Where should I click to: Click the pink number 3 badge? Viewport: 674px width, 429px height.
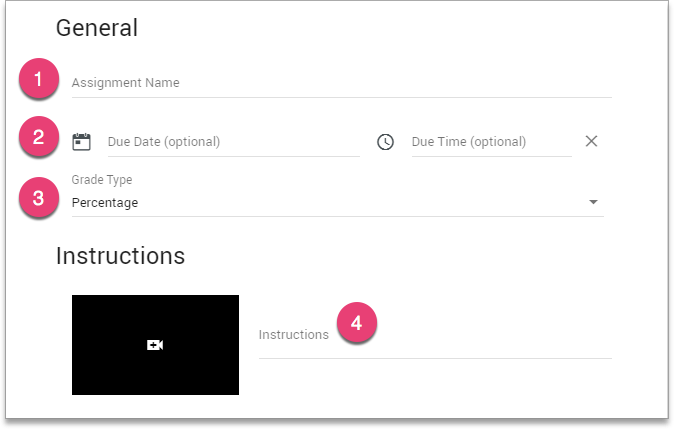click(39, 197)
